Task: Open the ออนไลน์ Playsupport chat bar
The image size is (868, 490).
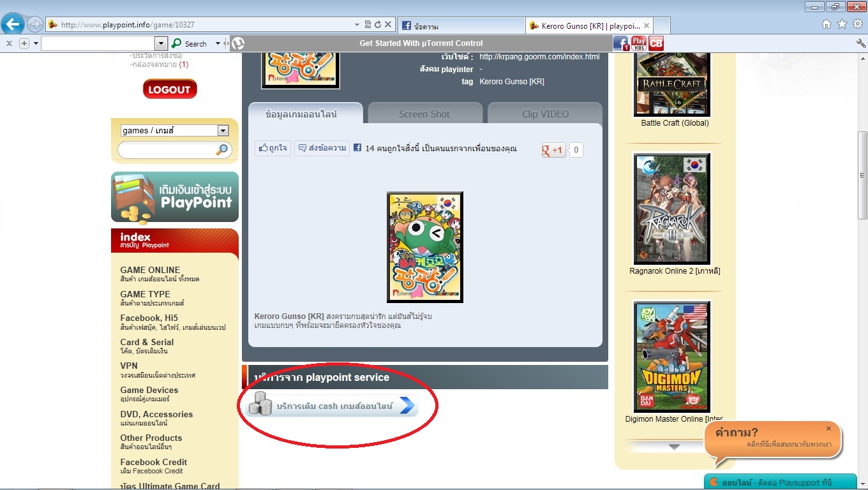Action: pyautogui.click(x=781, y=482)
